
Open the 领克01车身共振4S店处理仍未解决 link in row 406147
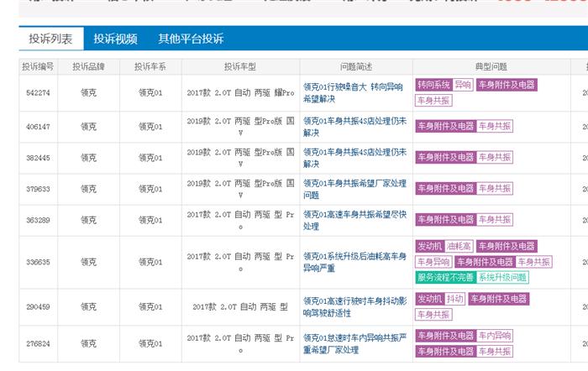[354, 127]
